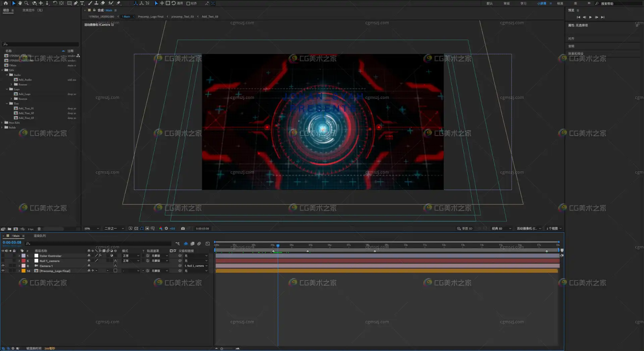644x351 pixels.
Task: Expand the Color Controler layer properties
Action: (19, 256)
